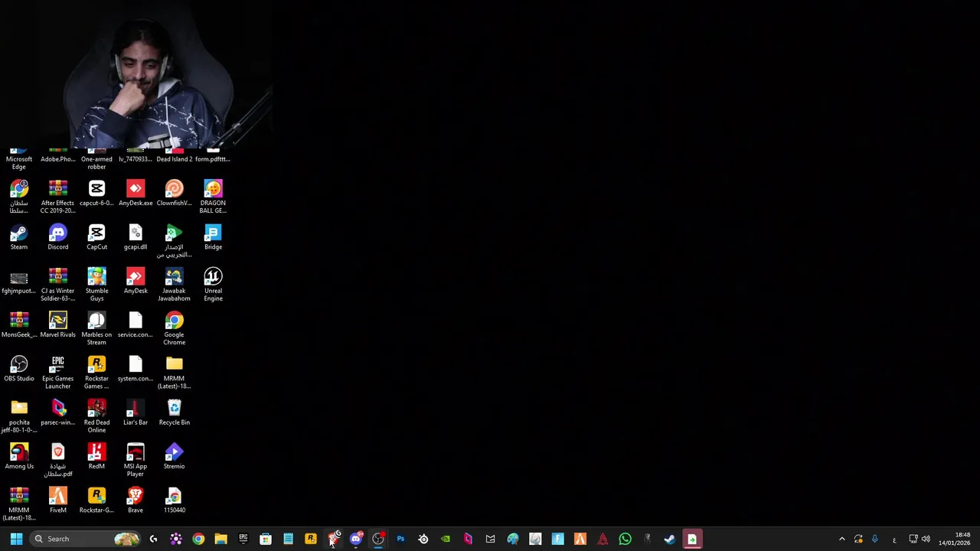Open Steam from the taskbar
This screenshot has height=551, width=980.
[670, 539]
